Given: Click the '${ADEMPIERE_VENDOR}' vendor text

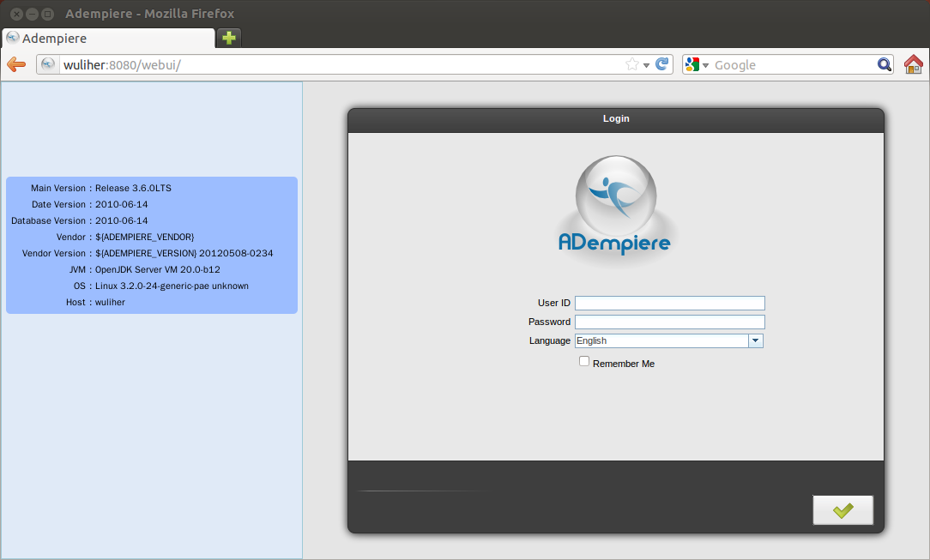Looking at the screenshot, I should (x=145, y=237).
